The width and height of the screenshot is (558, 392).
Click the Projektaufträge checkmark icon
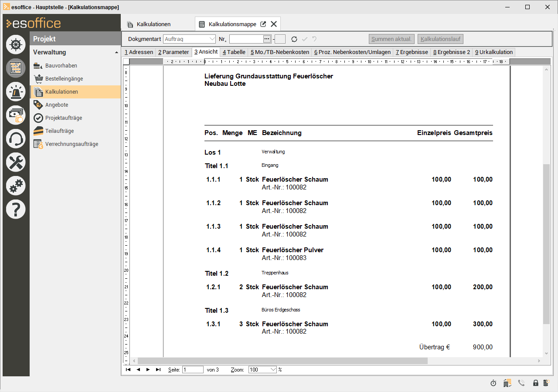click(38, 118)
